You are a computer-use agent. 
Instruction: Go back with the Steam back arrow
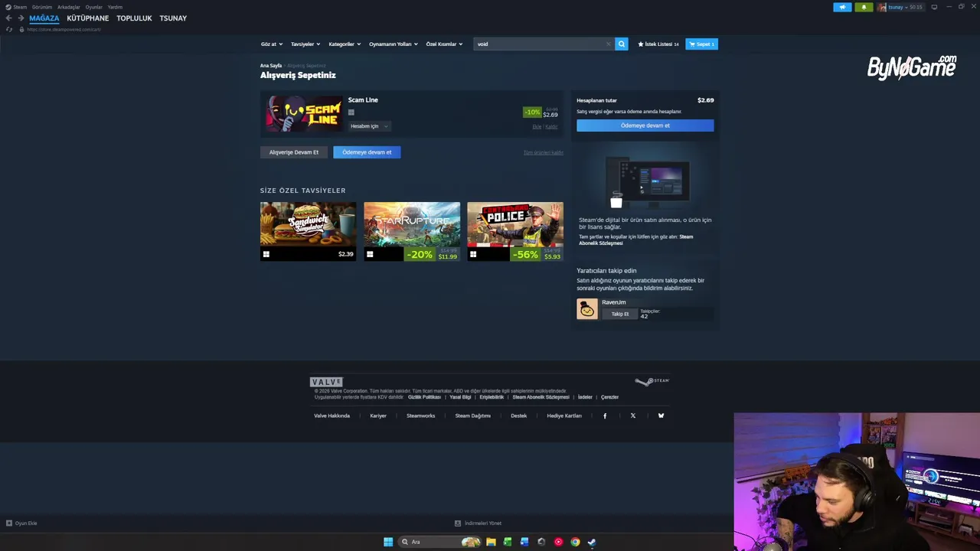8,18
